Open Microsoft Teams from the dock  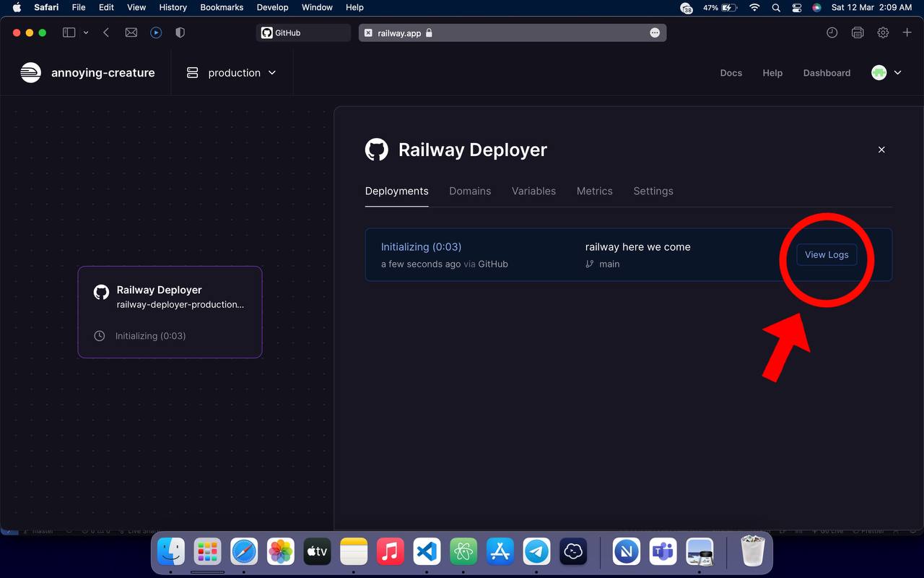663,553
